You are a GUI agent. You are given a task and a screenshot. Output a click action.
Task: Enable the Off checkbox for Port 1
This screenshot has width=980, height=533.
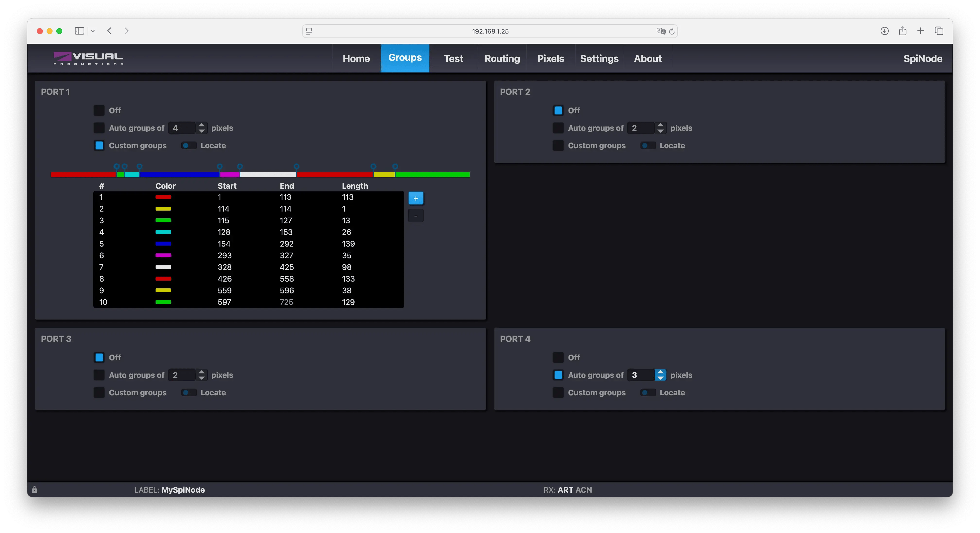coord(99,110)
